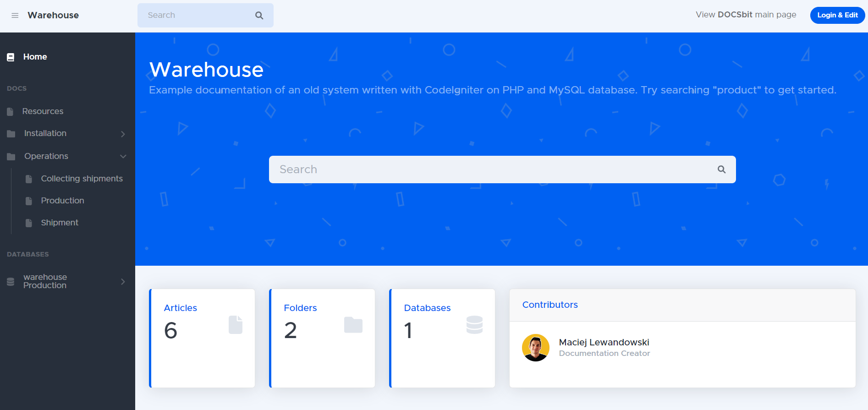Open the Resources doc in sidebar
868x410 pixels.
pos(43,111)
